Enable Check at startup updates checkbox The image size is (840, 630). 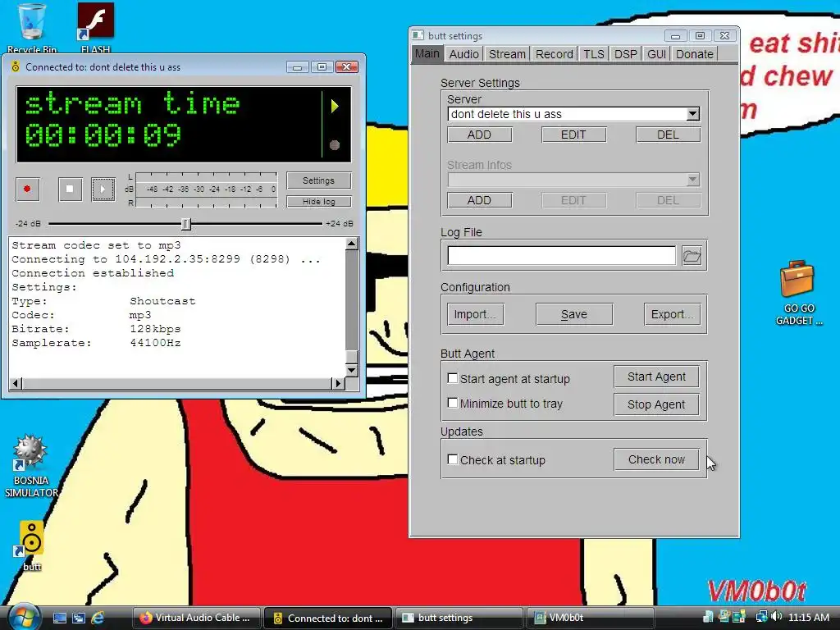coord(453,459)
